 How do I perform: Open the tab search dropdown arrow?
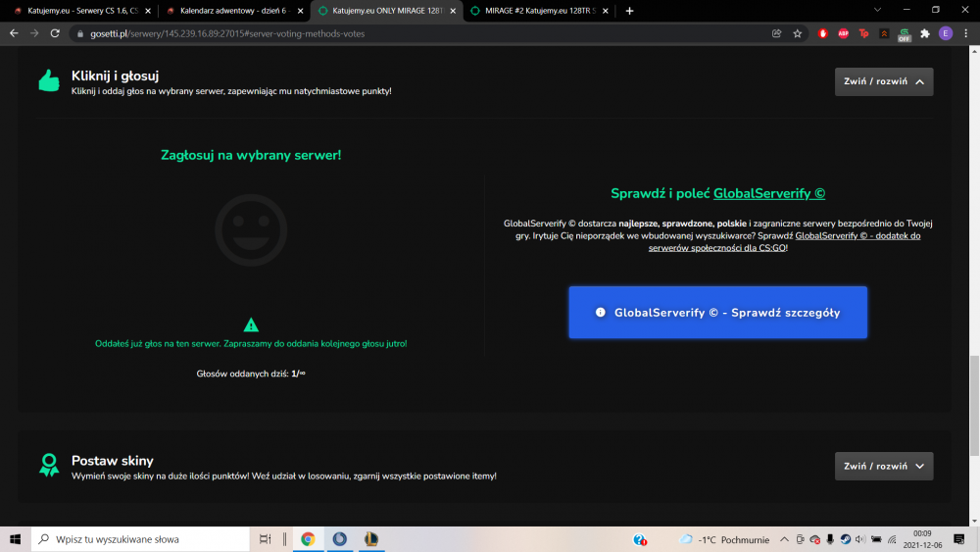tap(877, 10)
